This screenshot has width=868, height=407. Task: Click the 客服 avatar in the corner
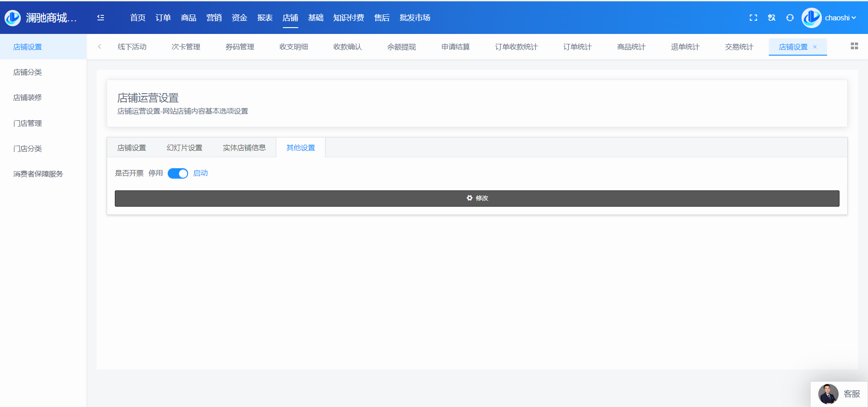[x=828, y=394]
